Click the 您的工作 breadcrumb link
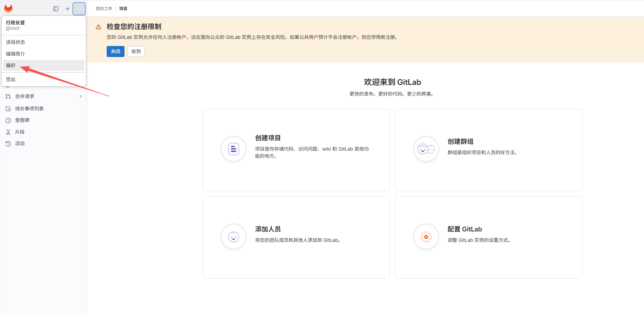This screenshot has height=315, width=644. click(104, 9)
